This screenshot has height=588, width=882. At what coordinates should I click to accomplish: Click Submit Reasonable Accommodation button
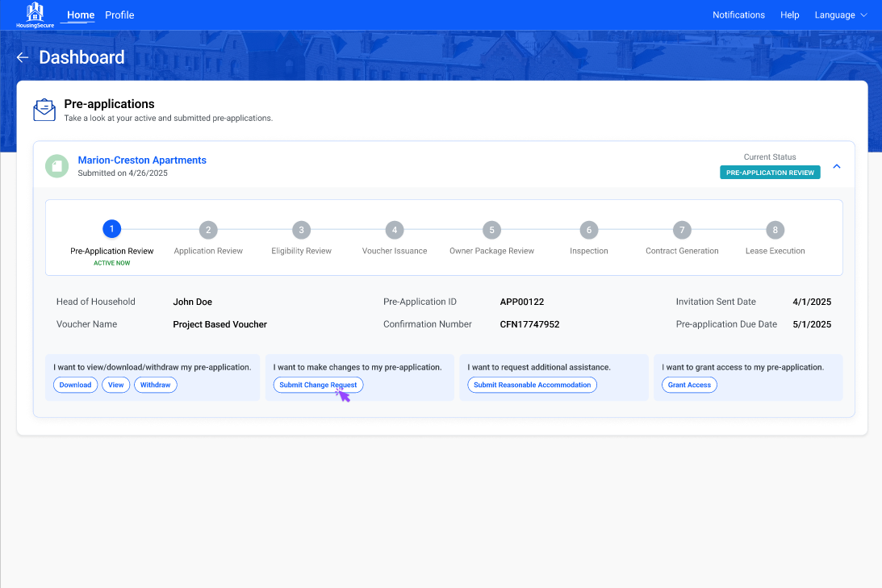tap(532, 385)
